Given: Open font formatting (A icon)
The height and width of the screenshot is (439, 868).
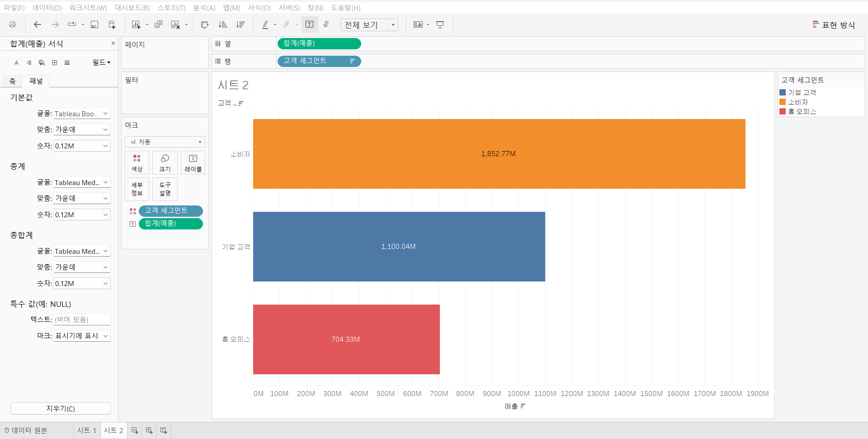Looking at the screenshot, I should click(16, 62).
